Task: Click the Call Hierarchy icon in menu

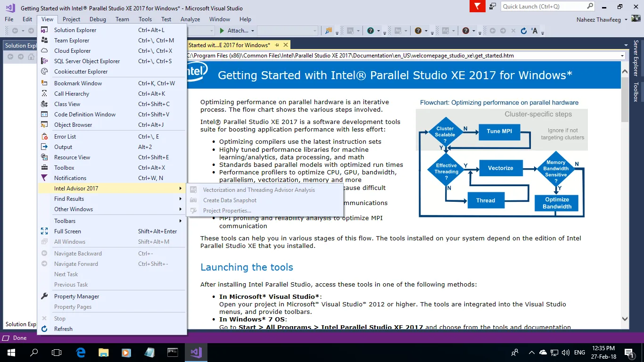Action: pos(44,93)
